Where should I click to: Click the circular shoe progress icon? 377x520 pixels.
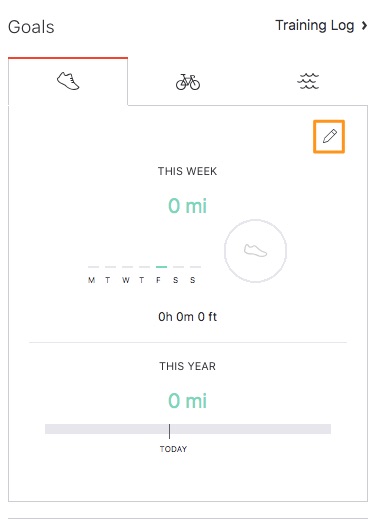(x=255, y=251)
